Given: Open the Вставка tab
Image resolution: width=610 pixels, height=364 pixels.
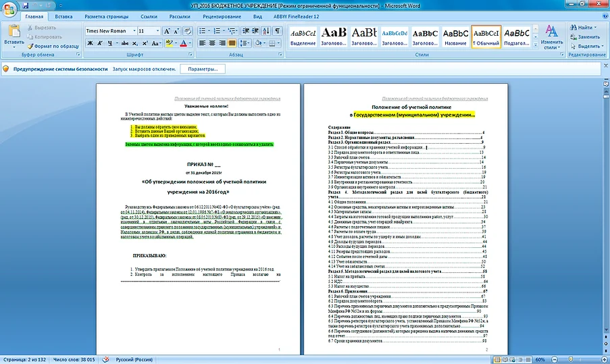Looking at the screenshot, I should click(63, 17).
